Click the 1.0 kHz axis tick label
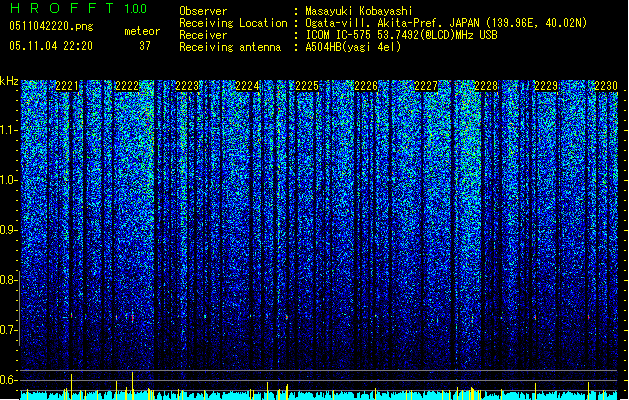The image size is (629, 400). point(7,180)
